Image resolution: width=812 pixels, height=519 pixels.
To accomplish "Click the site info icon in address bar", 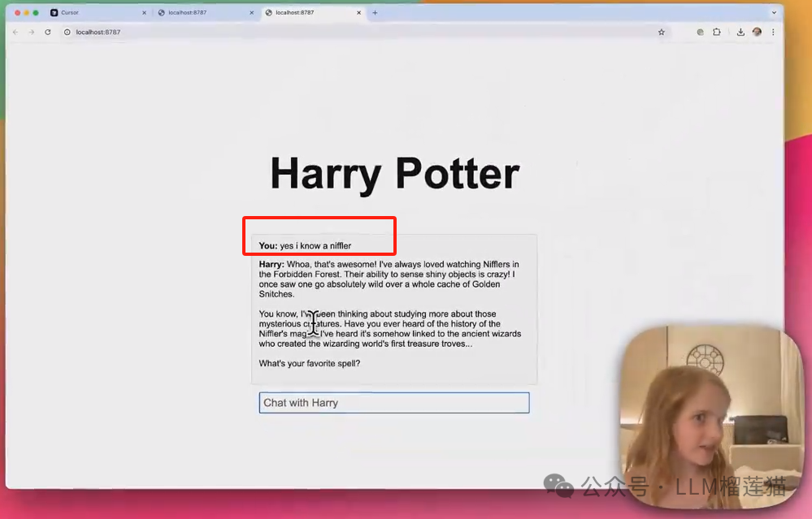I will pyautogui.click(x=67, y=32).
